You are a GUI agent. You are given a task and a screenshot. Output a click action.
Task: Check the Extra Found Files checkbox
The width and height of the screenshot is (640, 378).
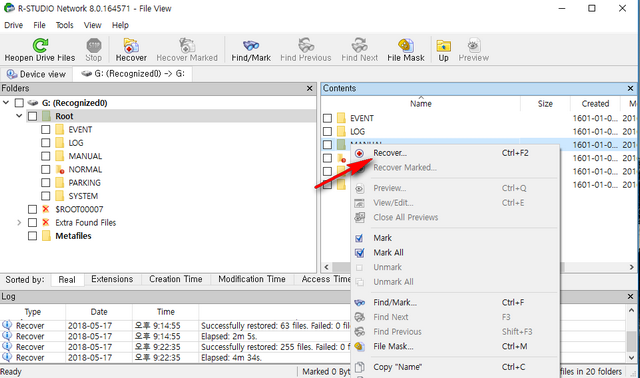(x=33, y=223)
